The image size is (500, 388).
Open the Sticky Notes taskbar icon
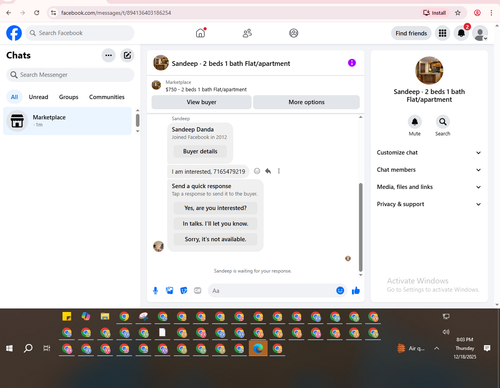coord(67,316)
